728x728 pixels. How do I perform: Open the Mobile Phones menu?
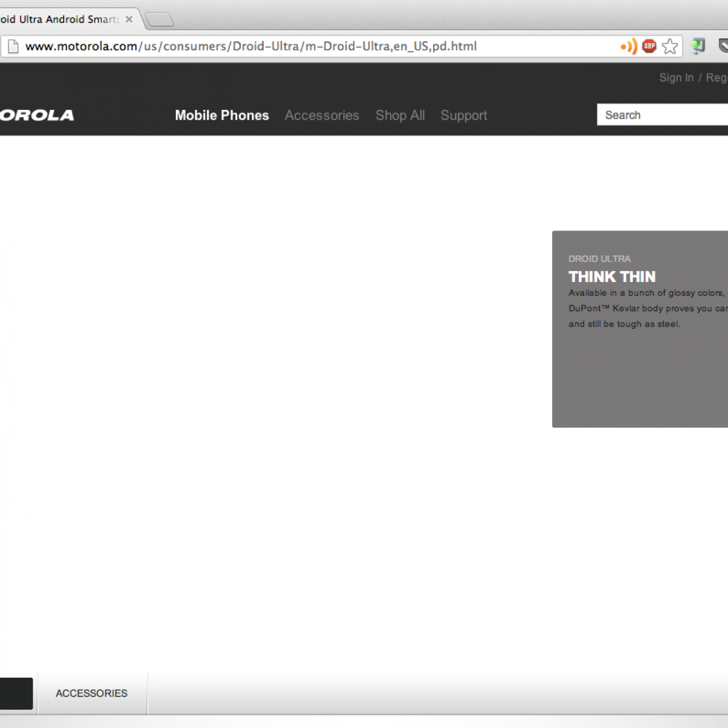222,115
